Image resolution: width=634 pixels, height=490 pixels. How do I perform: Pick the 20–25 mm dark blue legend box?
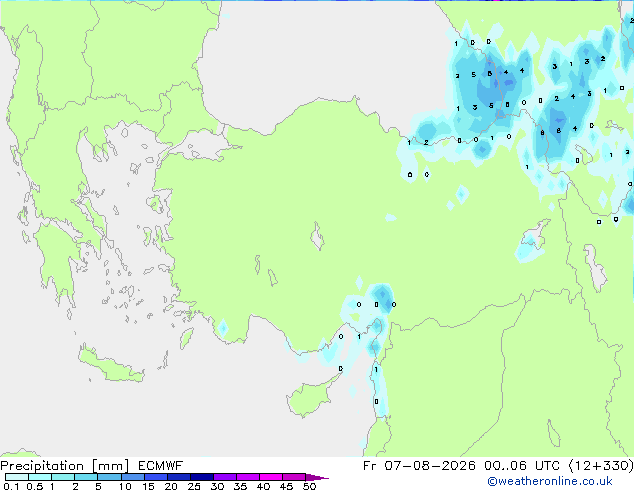click(179, 477)
